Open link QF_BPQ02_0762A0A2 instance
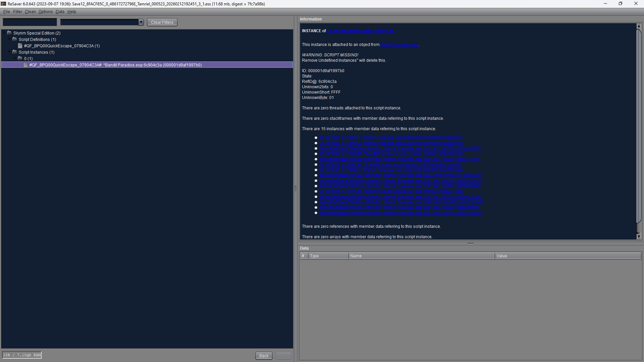Image resolution: width=644 pixels, height=362 pixels. (x=391, y=143)
